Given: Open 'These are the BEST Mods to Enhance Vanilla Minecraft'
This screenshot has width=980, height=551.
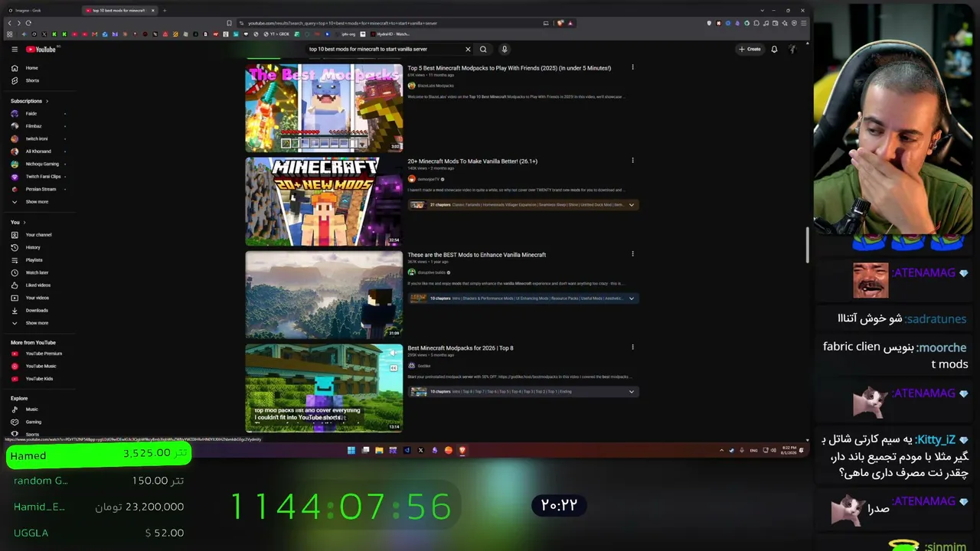Looking at the screenshot, I should coord(477,255).
